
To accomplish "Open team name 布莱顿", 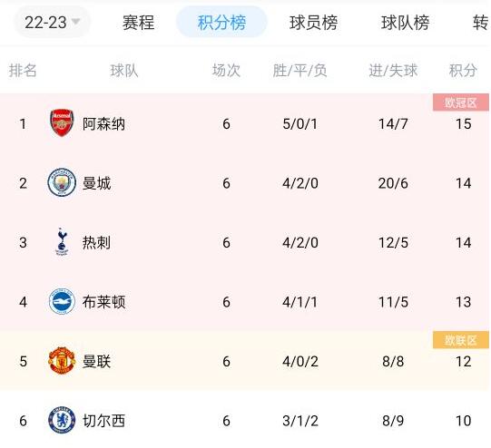I will (x=103, y=302).
